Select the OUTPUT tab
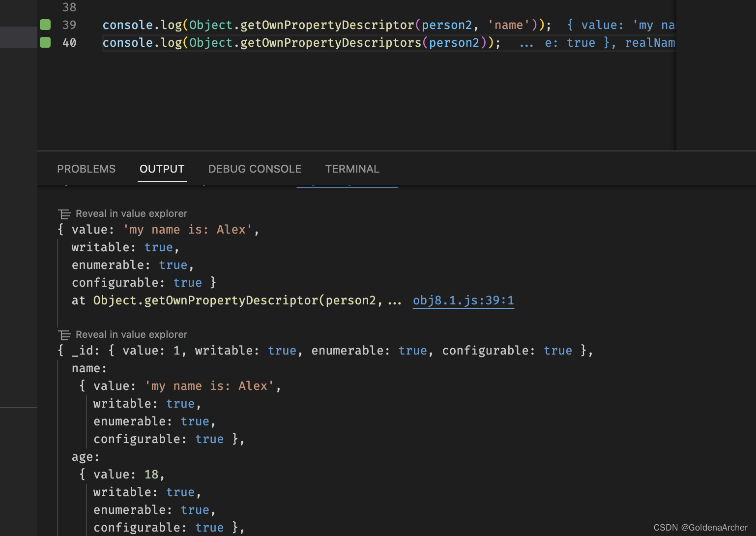The width and height of the screenshot is (756, 536). click(162, 169)
